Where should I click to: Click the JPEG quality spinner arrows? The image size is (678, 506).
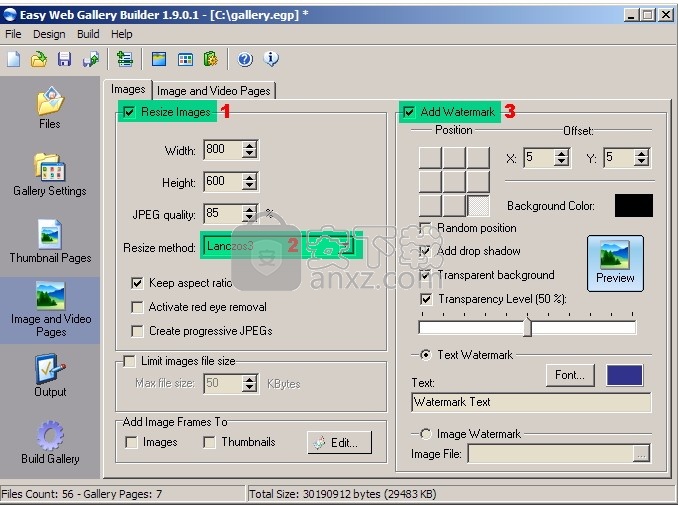pyautogui.click(x=249, y=214)
